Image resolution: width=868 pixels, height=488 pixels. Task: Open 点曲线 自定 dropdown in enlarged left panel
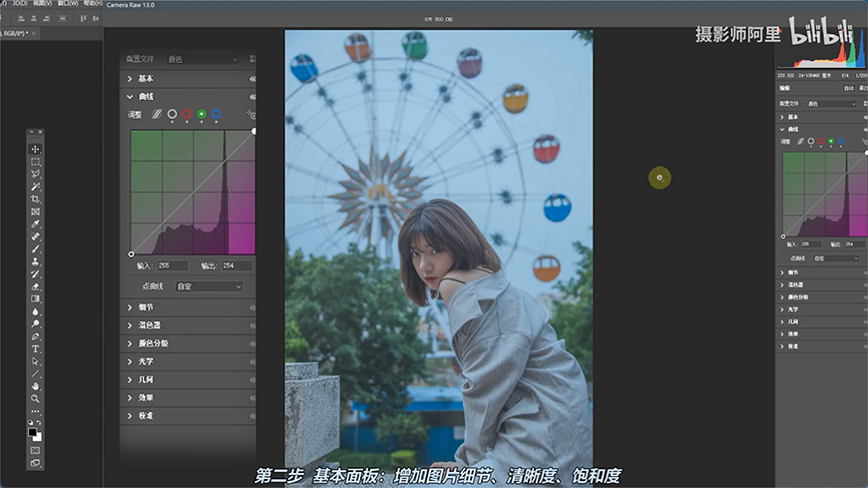[209, 286]
